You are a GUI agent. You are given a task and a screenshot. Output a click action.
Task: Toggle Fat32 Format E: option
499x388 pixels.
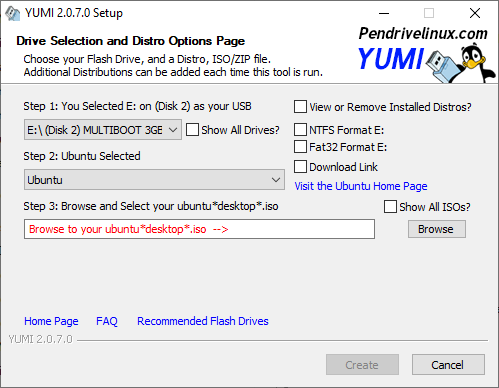[x=300, y=147]
